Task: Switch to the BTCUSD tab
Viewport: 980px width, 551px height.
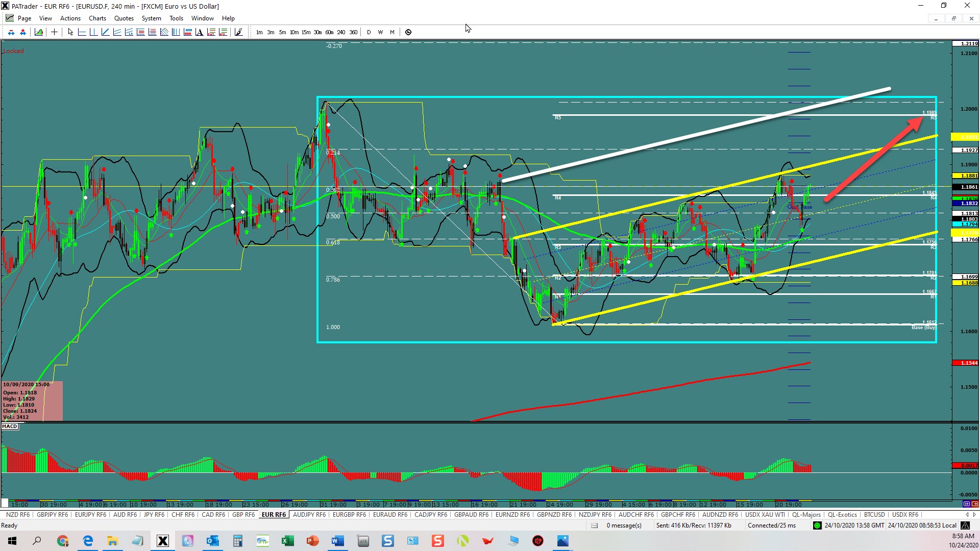Action: click(874, 515)
